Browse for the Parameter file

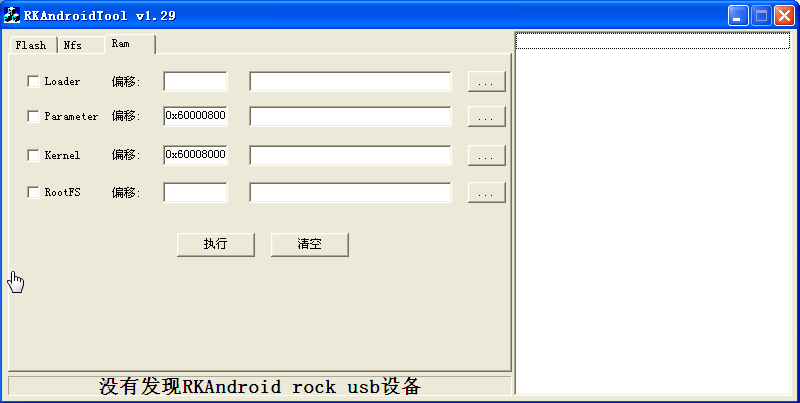click(486, 116)
